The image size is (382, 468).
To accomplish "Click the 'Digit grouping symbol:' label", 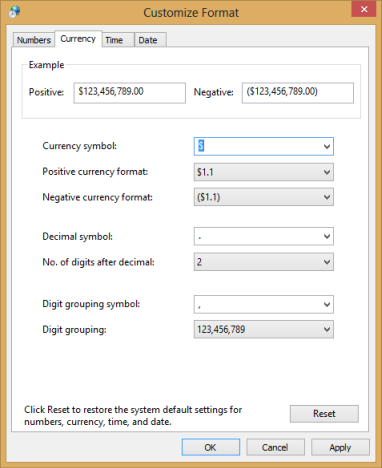I will [91, 304].
